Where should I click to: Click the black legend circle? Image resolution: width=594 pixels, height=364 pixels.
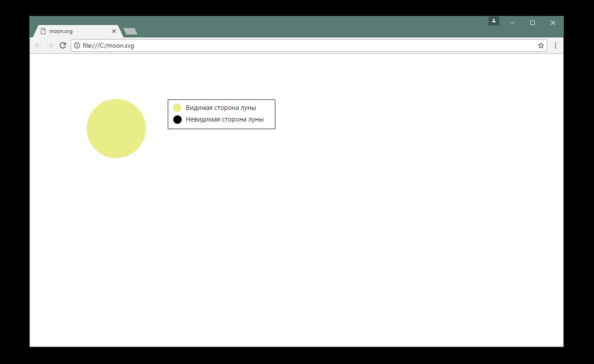177,119
